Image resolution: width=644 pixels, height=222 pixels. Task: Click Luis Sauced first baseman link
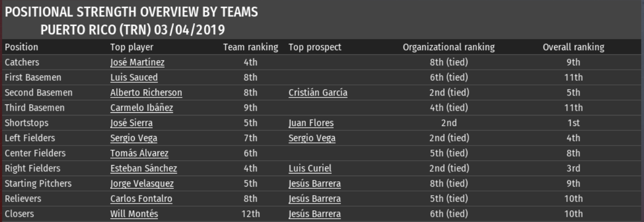[x=134, y=78]
